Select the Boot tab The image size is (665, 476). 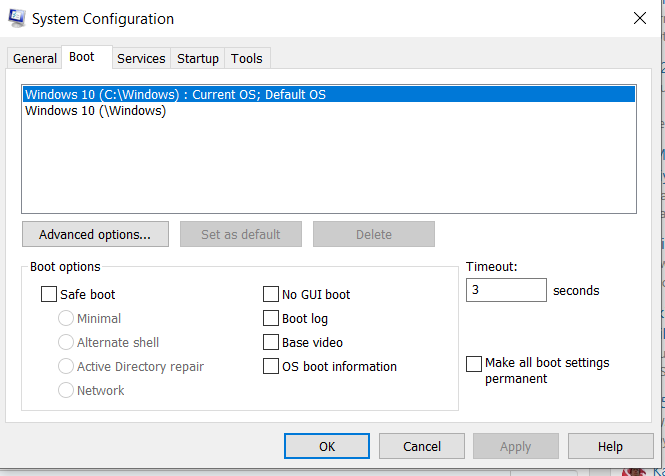pyautogui.click(x=82, y=58)
